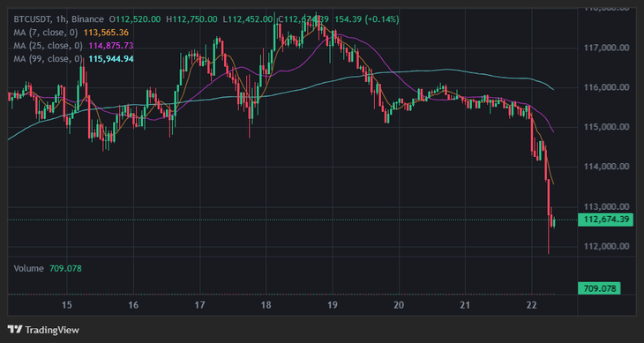The width and height of the screenshot is (644, 343).
Task: Click the 112,000.00 price axis label
Action: coord(606,246)
